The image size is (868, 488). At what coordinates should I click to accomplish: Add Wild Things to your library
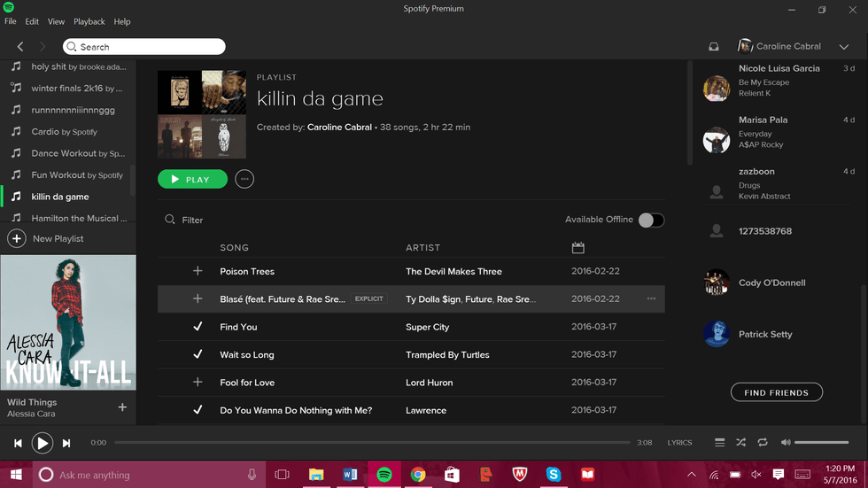coord(122,407)
